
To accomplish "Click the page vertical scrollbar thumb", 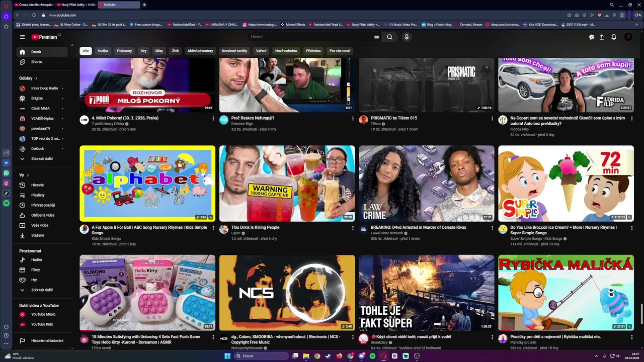I will 641,315.
